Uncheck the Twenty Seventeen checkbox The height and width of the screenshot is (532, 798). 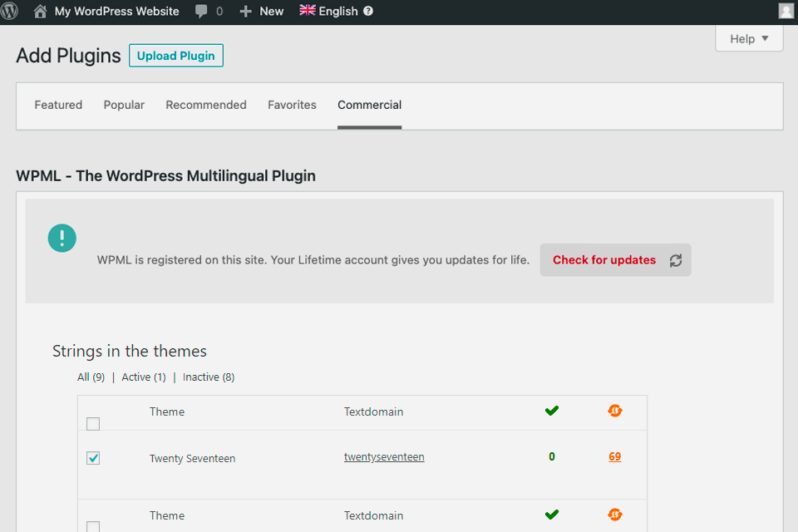click(93, 458)
